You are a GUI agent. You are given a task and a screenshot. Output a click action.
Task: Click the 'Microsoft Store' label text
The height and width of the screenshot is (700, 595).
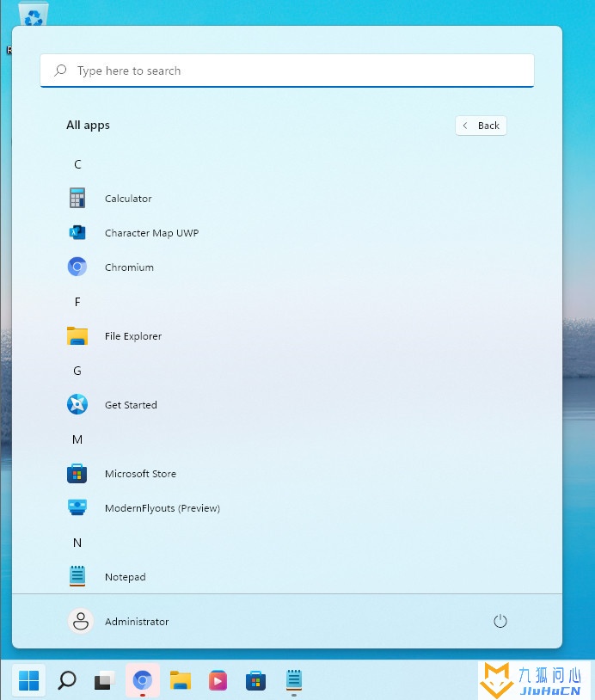140,473
